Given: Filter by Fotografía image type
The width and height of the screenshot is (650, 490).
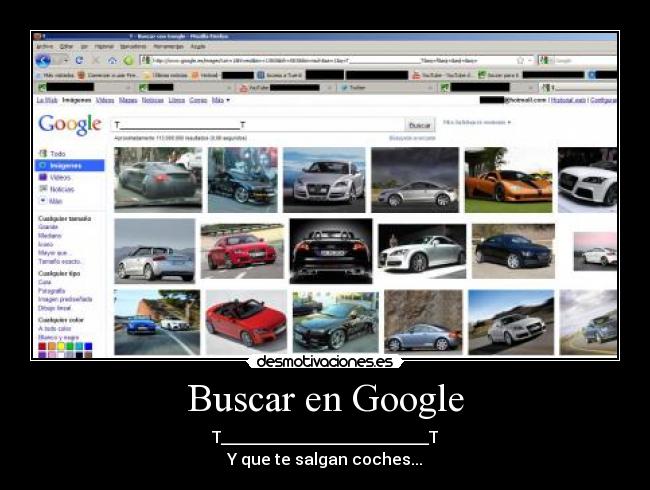Looking at the screenshot, I should coord(52,291).
